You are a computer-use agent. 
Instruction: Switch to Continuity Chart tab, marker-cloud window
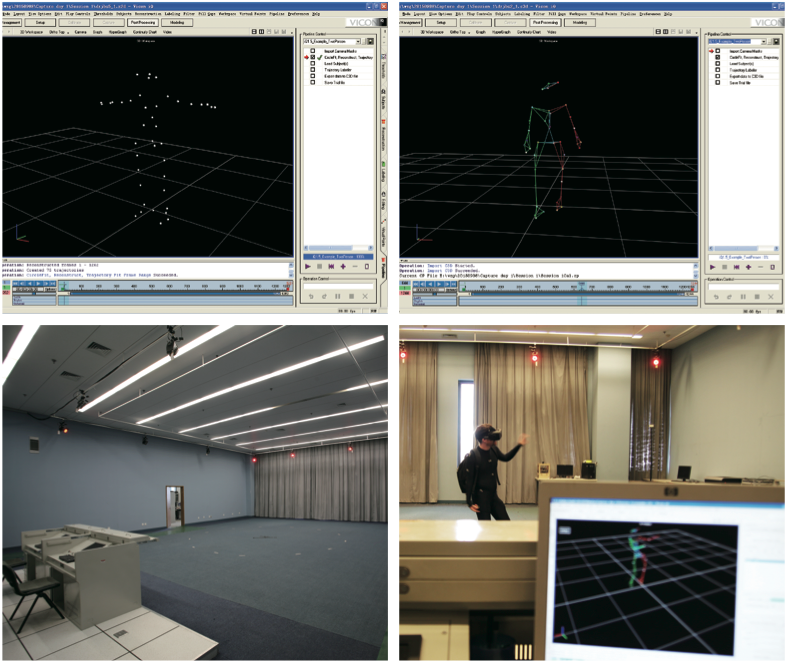(145, 32)
